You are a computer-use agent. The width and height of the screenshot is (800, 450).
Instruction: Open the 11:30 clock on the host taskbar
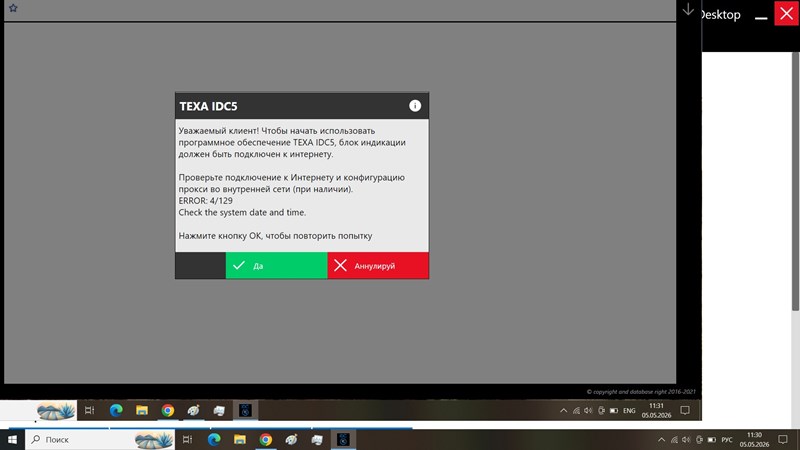pos(754,439)
